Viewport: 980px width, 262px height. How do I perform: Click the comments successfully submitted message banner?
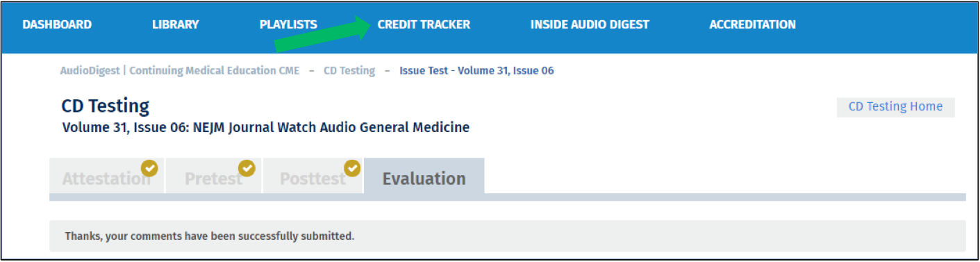click(x=507, y=236)
